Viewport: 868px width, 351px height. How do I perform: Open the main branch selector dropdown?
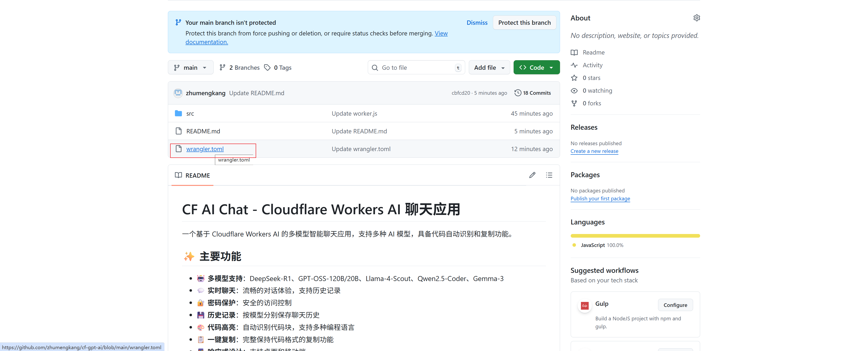click(x=190, y=68)
